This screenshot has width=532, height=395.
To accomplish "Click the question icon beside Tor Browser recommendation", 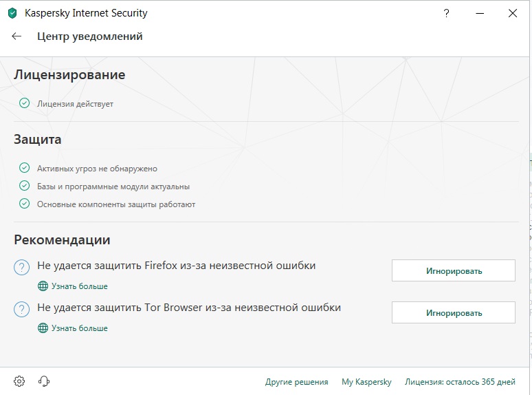I will 22,309.
